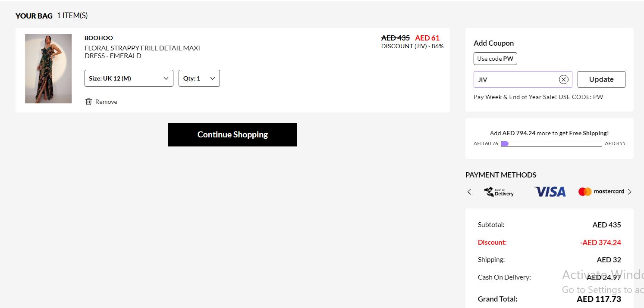Click the product thumbnail of the maxi dress

coord(48,68)
